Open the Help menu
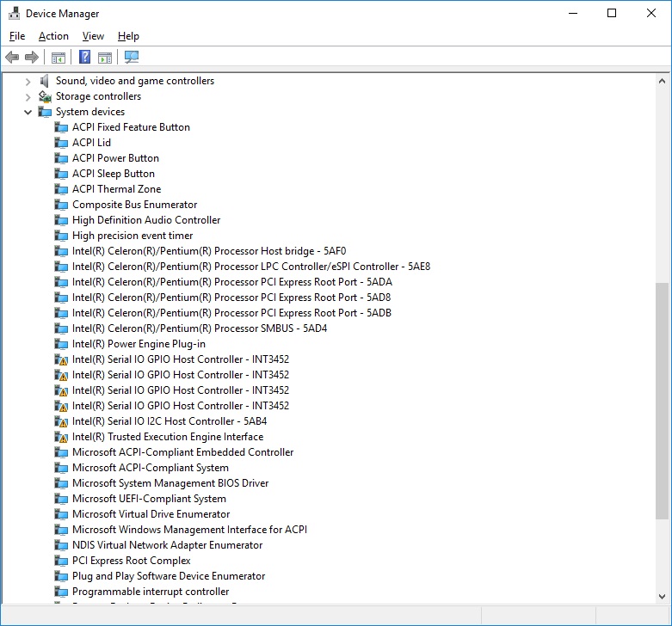This screenshot has height=626, width=672. [x=128, y=36]
